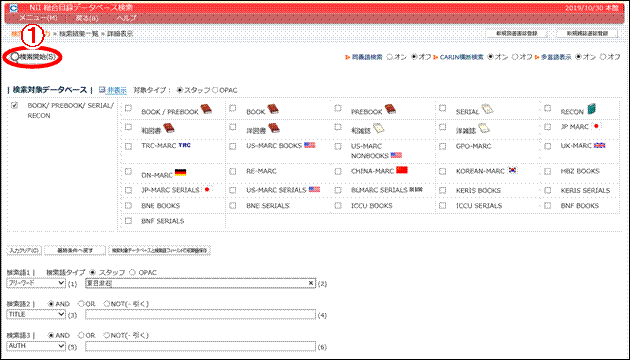Click the China flag beside CHINA-MARC

click(402, 170)
